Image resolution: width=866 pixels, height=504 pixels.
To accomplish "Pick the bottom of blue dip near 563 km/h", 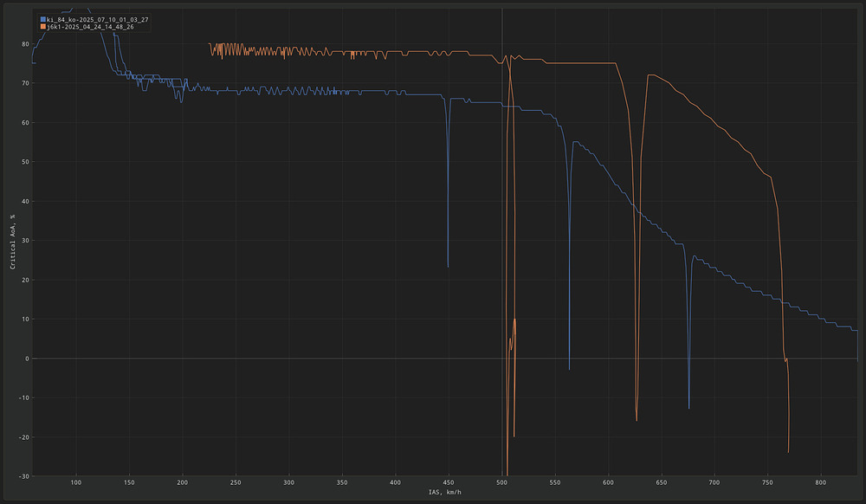I will coord(569,370).
